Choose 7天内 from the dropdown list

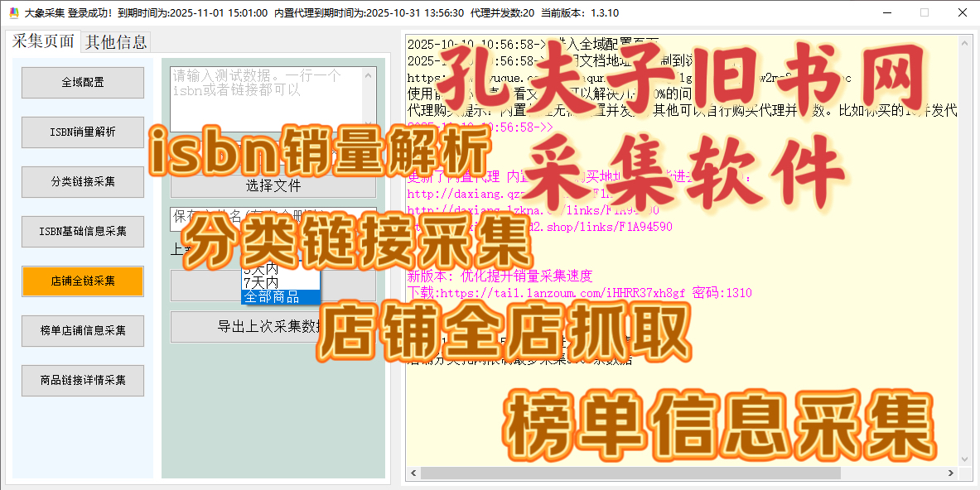click(x=281, y=283)
